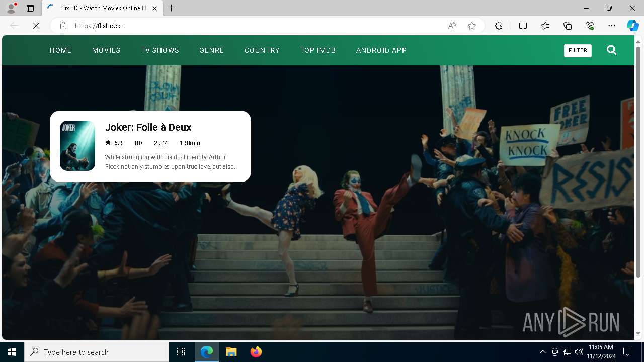Open browser Collections
Viewport: 644px width, 362px height.
[x=568, y=26]
